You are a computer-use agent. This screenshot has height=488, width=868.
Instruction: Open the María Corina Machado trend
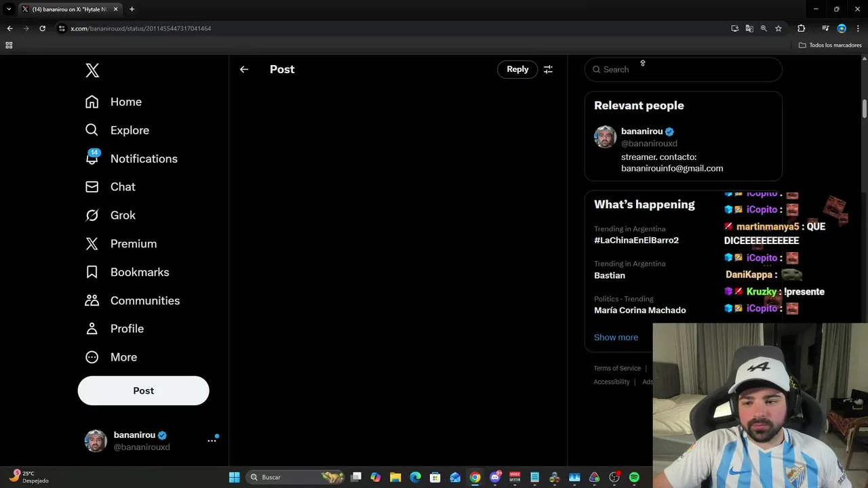pyautogui.click(x=639, y=310)
